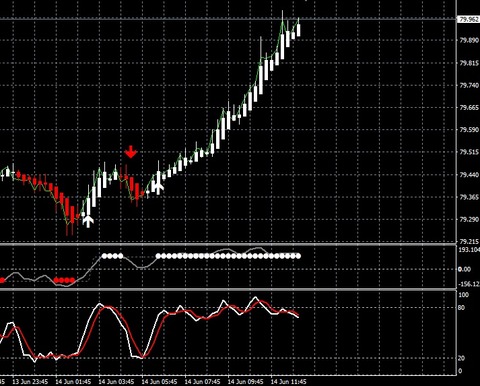Click the white up-arrow signal near 14 Jun 01:45
480x386 pixels.
[88, 222]
